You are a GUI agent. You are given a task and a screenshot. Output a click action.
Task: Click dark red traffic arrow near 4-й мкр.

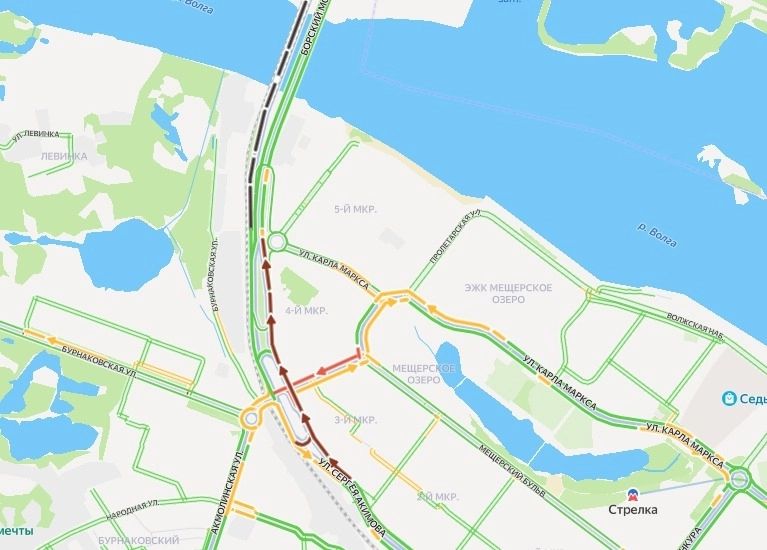pos(270,321)
